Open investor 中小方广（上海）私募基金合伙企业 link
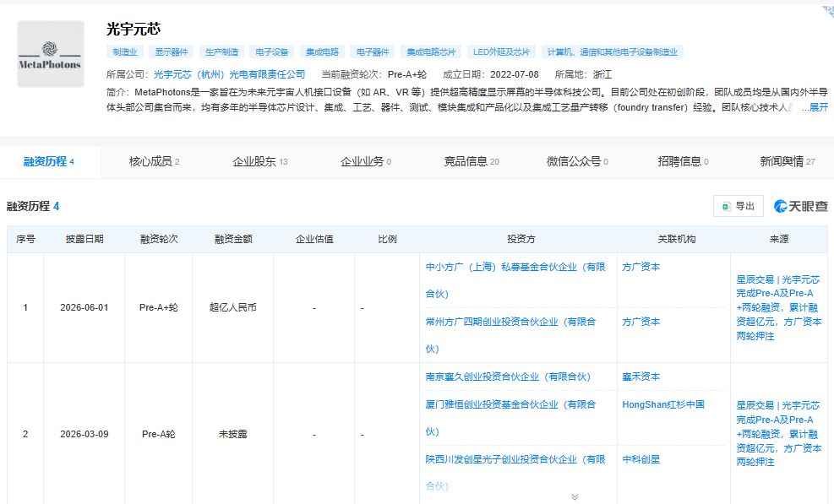Viewport: 834px width, 504px height. (515, 280)
